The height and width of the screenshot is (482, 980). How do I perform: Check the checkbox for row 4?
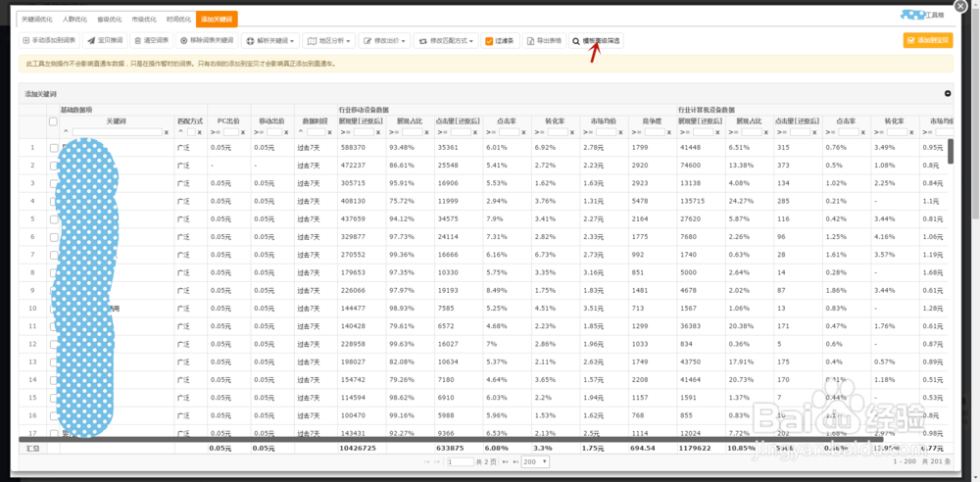[54, 201]
